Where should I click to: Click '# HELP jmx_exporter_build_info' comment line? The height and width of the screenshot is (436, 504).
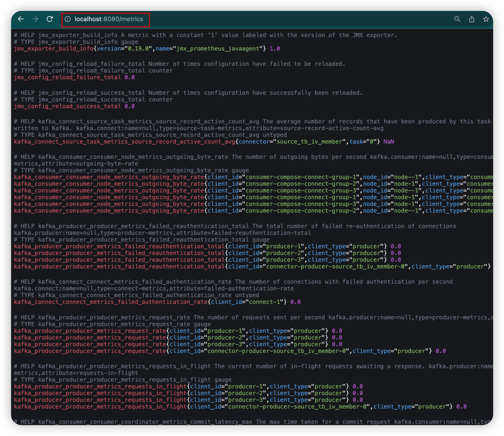[205, 35]
